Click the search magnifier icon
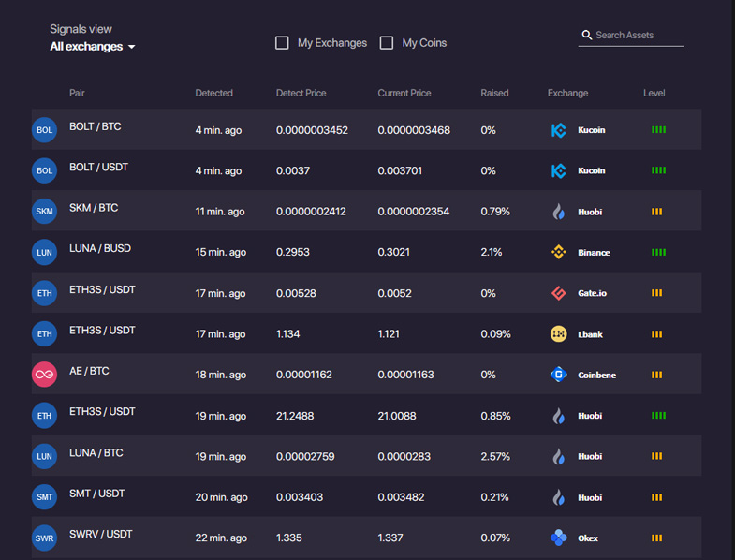Screen dimensions: 735x560 click(x=586, y=35)
